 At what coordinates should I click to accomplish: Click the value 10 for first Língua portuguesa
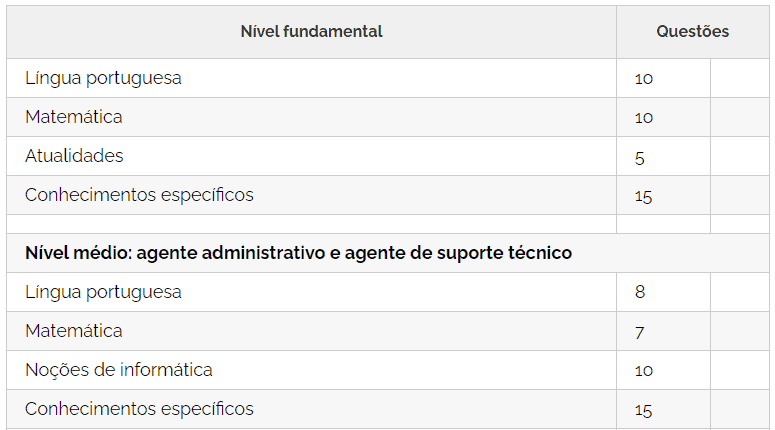tap(644, 79)
